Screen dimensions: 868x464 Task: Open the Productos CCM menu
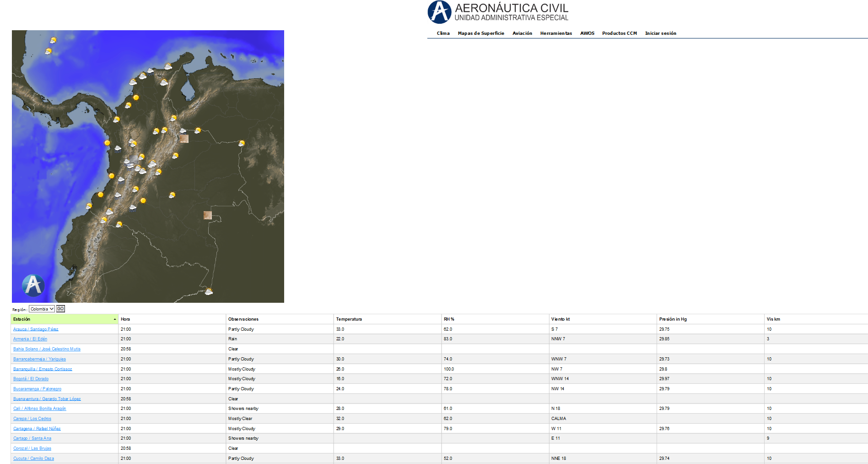(619, 33)
